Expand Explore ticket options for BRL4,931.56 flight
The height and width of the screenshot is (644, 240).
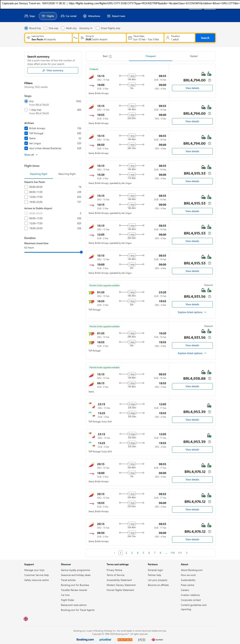point(192,312)
